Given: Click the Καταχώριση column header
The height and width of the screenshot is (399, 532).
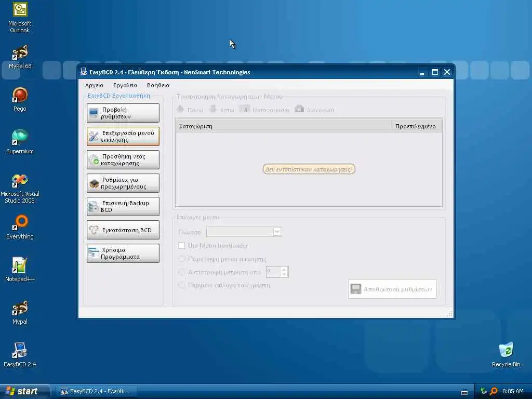Looking at the screenshot, I should [284, 126].
